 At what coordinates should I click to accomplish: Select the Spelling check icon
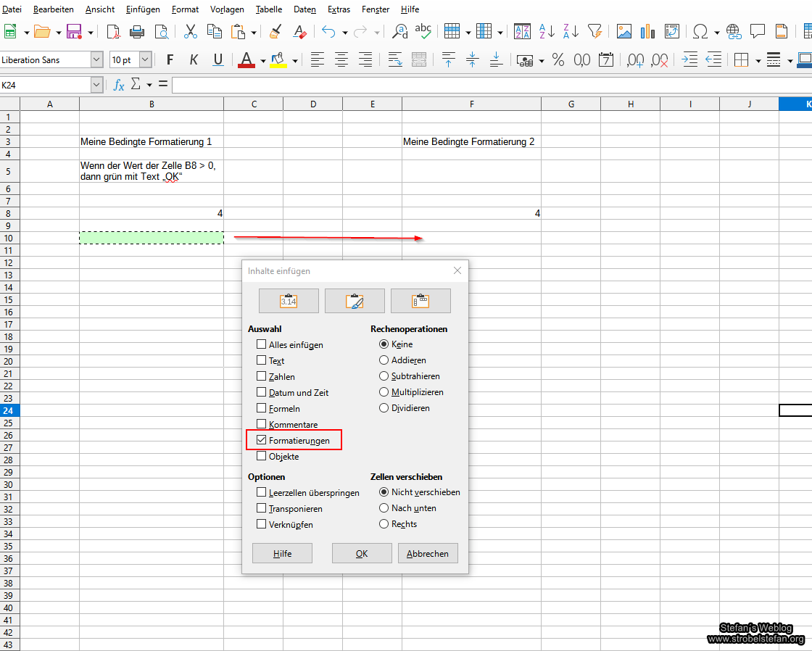423,31
